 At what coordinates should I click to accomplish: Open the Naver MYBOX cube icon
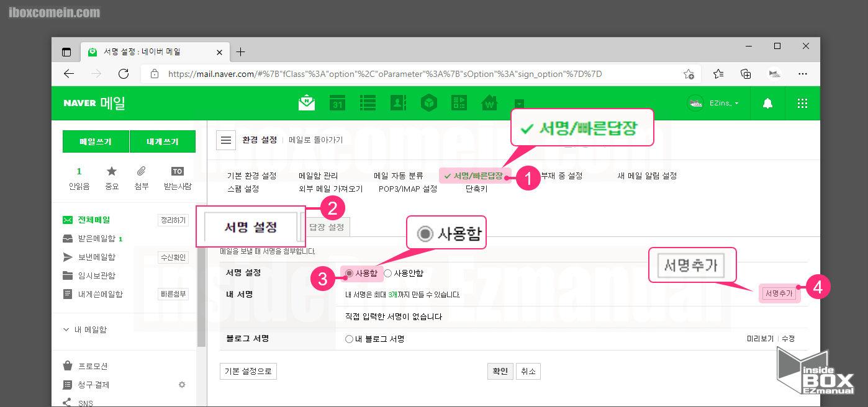coord(428,103)
